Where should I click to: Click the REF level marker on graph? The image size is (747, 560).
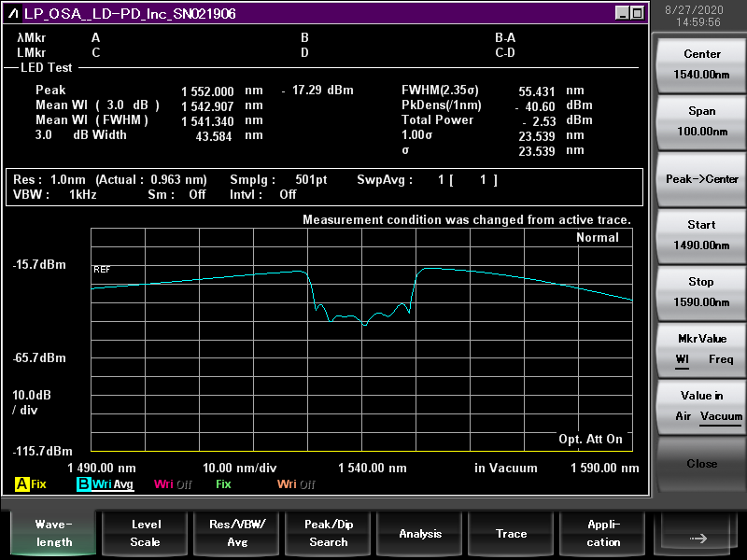pyautogui.click(x=102, y=269)
